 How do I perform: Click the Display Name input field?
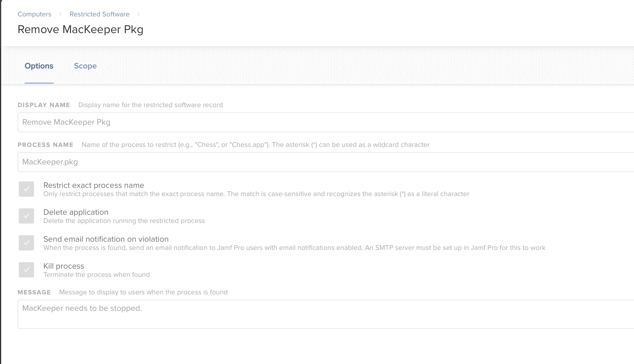[x=326, y=122]
